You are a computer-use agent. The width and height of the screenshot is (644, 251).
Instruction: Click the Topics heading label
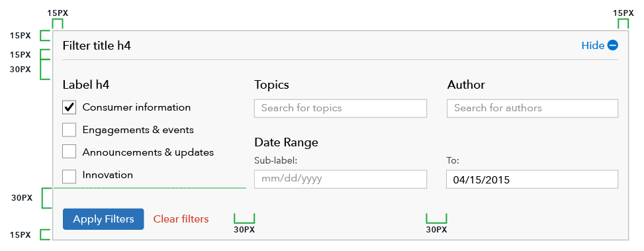click(272, 85)
